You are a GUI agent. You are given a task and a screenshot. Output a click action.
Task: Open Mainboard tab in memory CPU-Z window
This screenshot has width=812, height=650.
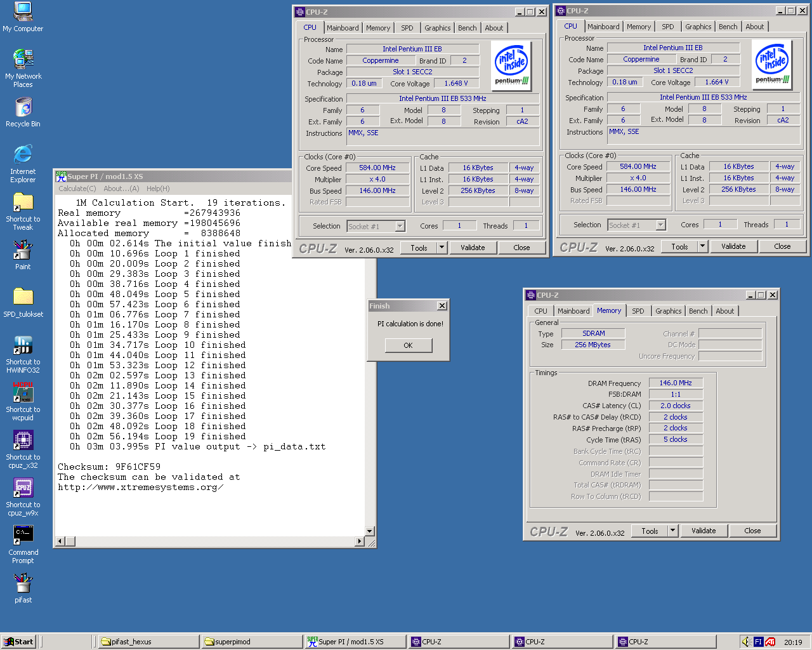click(573, 311)
